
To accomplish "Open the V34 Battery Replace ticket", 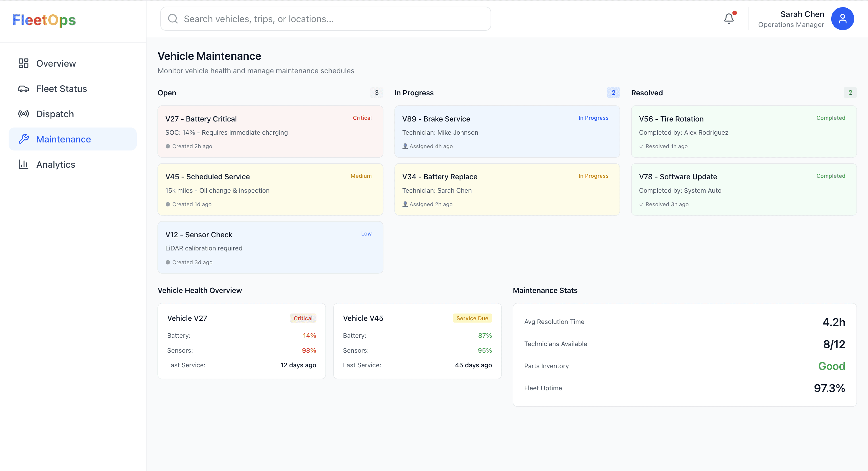I will click(x=507, y=189).
